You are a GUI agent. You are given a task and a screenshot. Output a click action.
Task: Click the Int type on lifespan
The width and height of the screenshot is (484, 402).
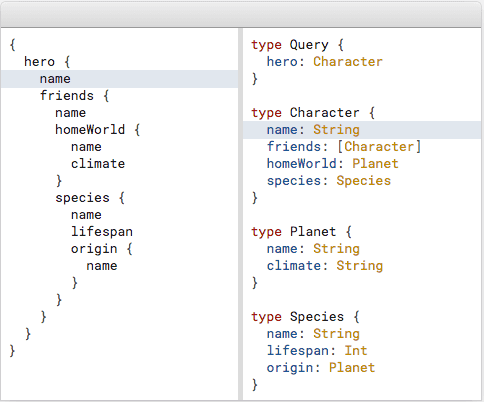point(356,351)
